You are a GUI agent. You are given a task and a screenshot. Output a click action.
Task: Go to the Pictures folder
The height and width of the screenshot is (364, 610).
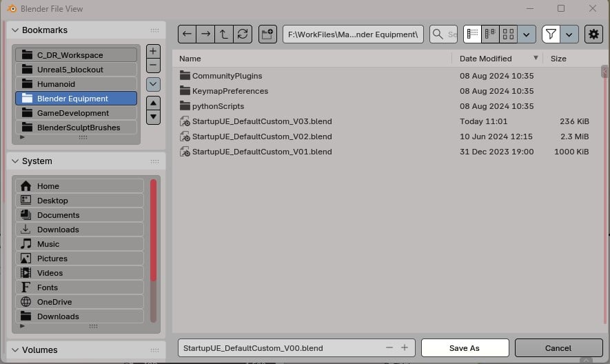coord(80,259)
